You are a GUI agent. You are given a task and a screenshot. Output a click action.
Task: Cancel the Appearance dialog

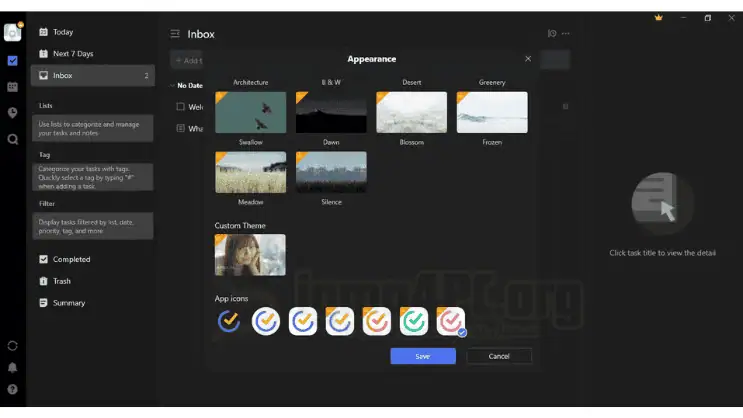click(499, 356)
